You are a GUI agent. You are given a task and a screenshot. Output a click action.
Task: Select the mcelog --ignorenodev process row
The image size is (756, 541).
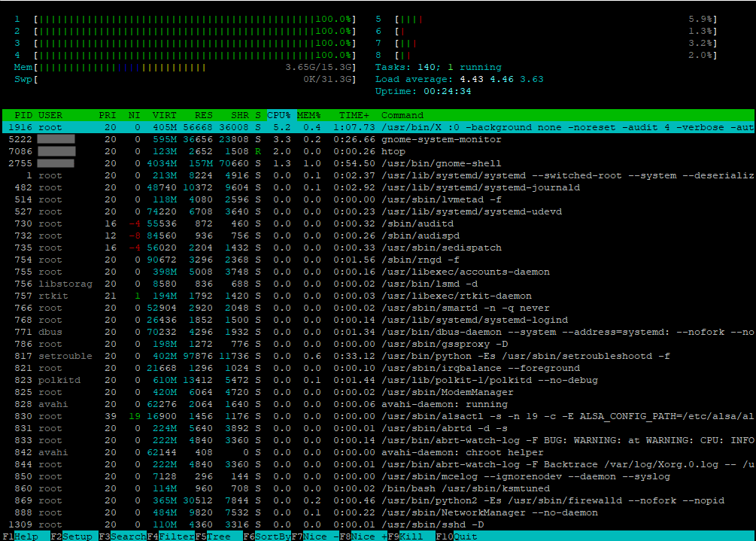point(378,477)
